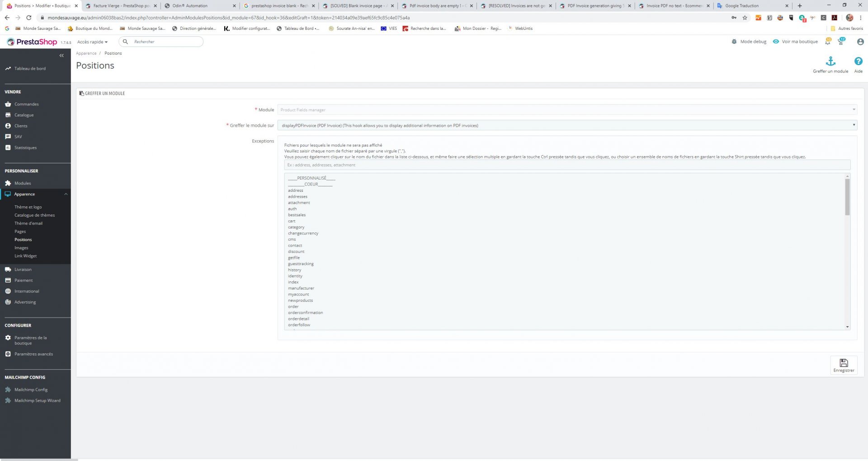Open the Autres favoris bookmarks folder
This screenshot has height=461, width=868.
pyautogui.click(x=847, y=29)
